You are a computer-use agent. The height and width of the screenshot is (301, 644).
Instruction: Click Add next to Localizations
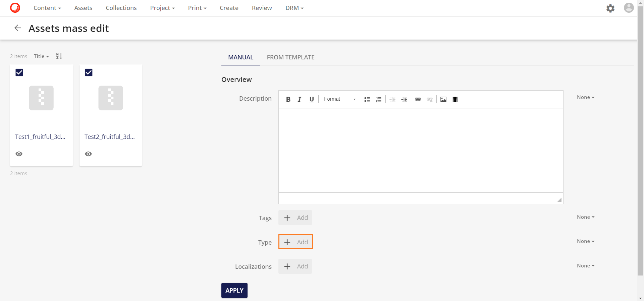tap(295, 266)
